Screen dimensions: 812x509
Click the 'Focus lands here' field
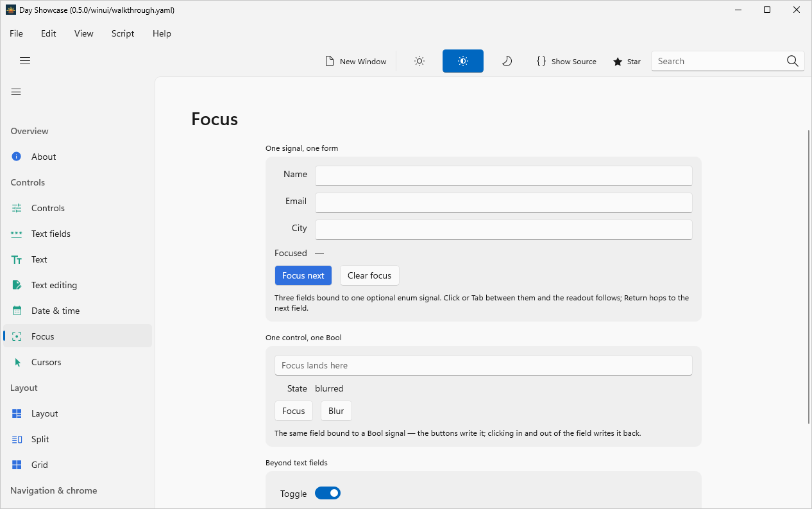pyautogui.click(x=484, y=365)
